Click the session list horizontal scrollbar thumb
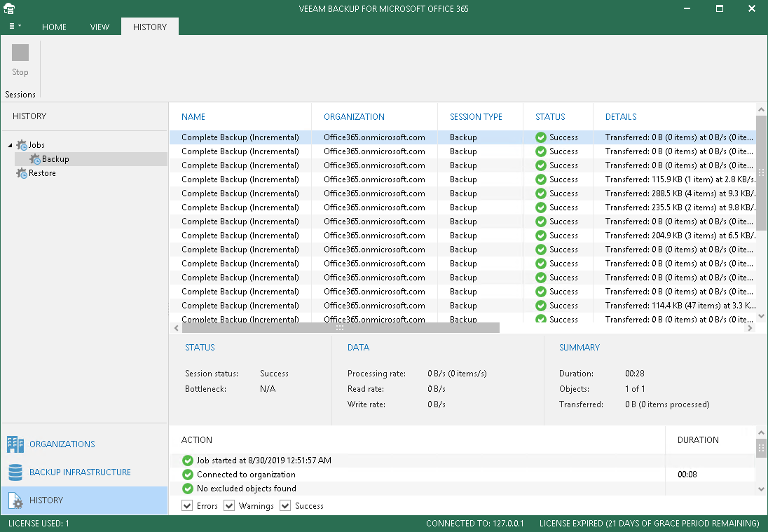Screen dimensions: 768x532 340,328
